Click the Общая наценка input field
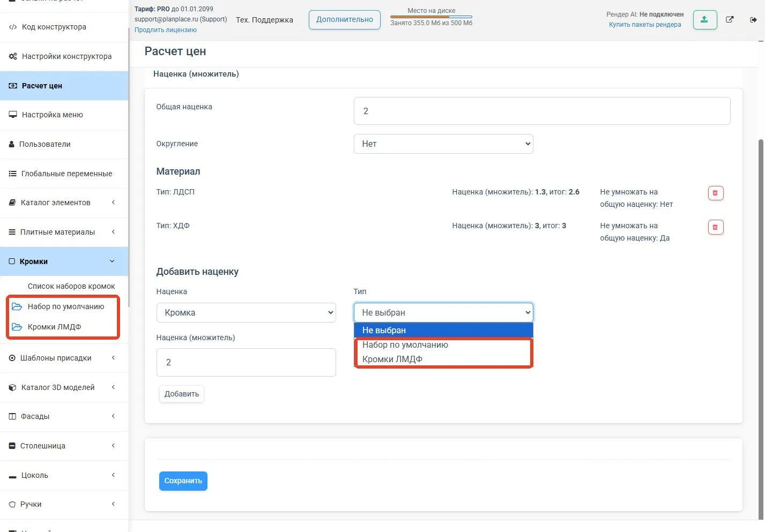This screenshot has height=532, width=765. [x=542, y=111]
